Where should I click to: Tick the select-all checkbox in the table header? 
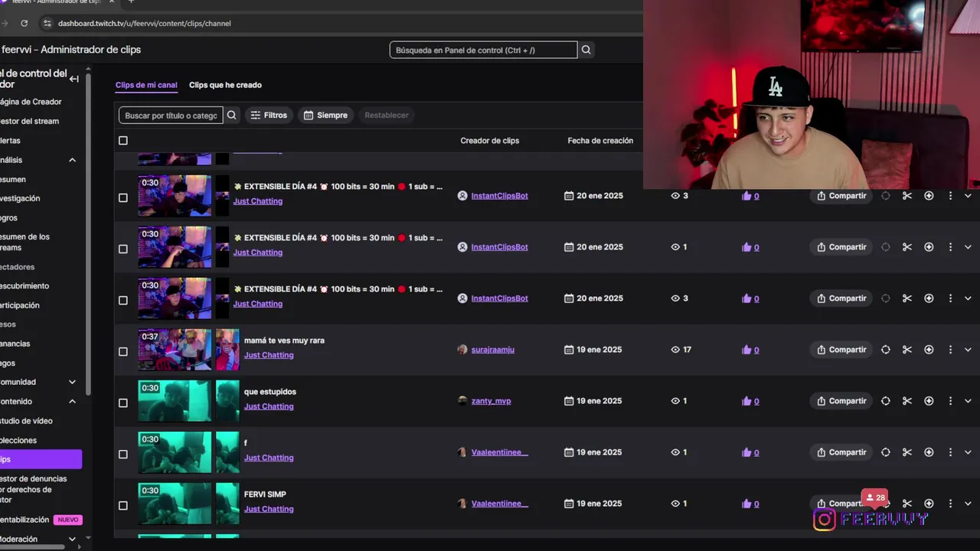pyautogui.click(x=123, y=141)
